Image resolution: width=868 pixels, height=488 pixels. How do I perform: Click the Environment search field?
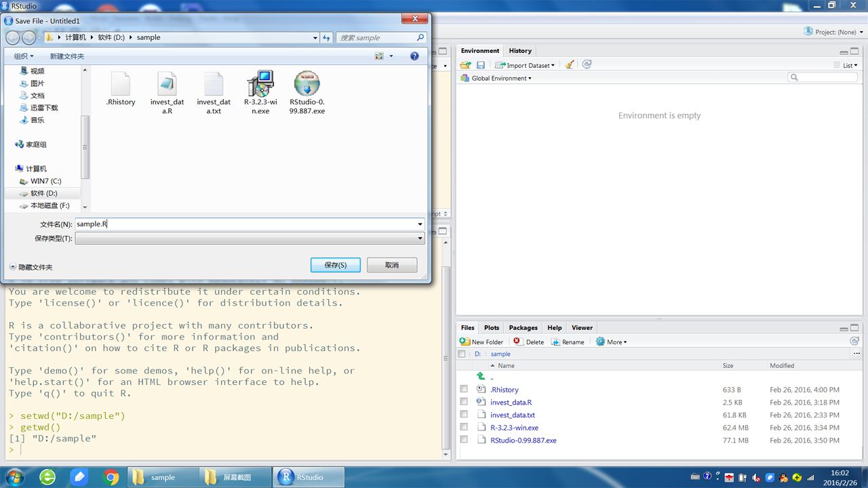pyautogui.click(x=822, y=78)
